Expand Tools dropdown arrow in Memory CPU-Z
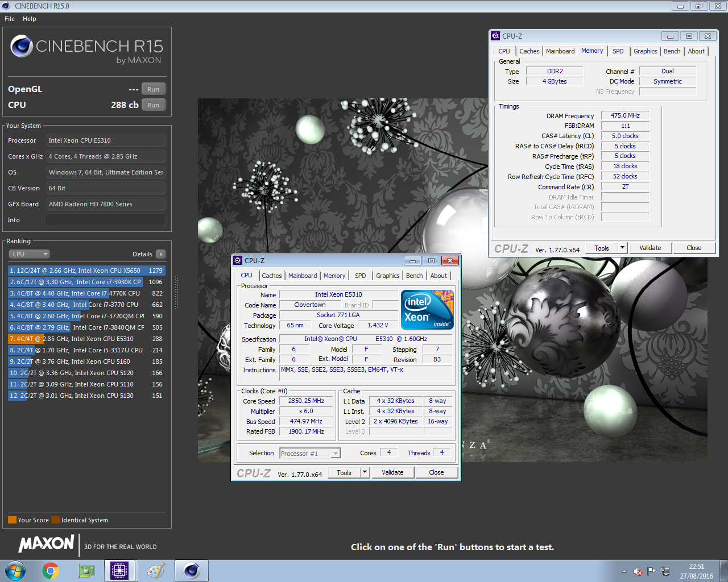Viewport: 728px width, 582px height. tap(622, 248)
